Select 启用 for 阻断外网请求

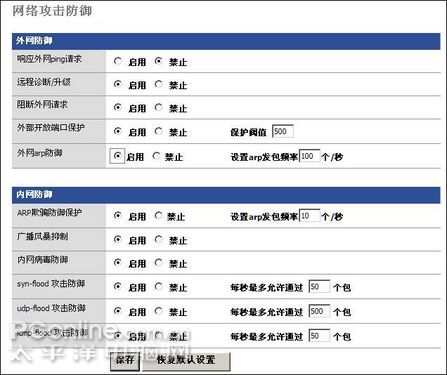click(118, 107)
